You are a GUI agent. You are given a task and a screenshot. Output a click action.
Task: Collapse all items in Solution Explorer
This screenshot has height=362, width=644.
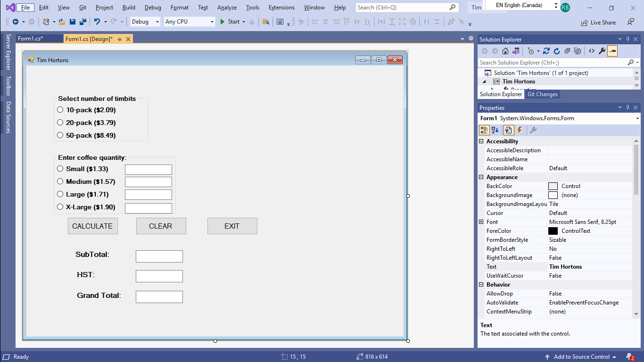[567, 51]
